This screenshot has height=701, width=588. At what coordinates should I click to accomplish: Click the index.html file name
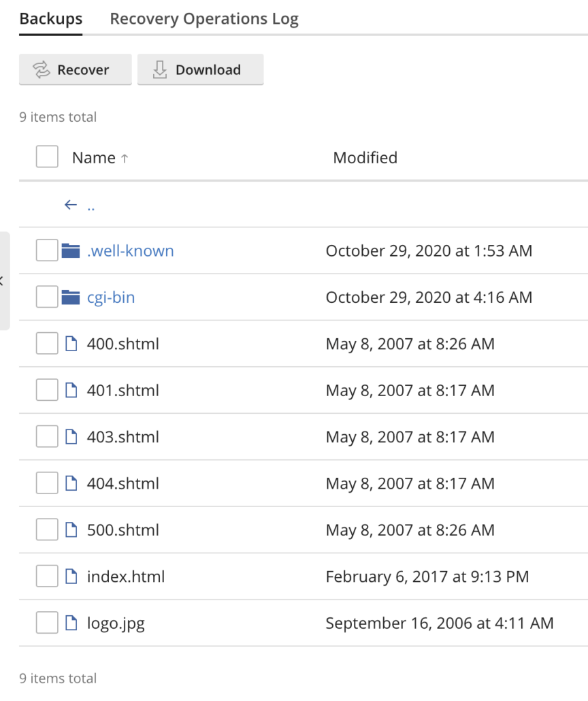(126, 576)
